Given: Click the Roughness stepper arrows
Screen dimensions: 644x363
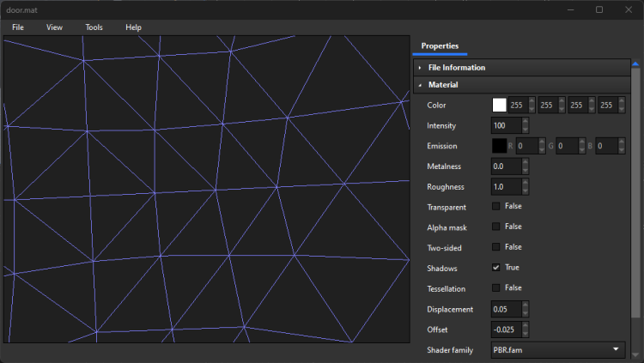Looking at the screenshot, I should coord(526,187).
